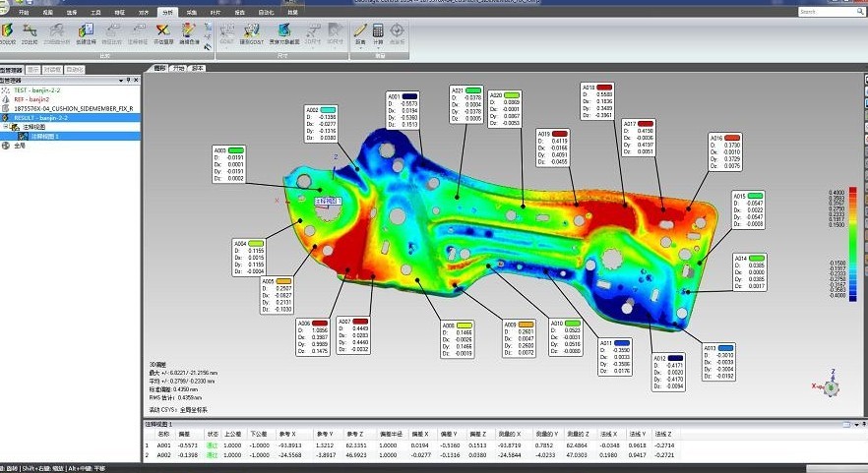Select the crossed-out colour deviation icon in ribbon
The width and height of the screenshot is (868, 473).
(162, 32)
